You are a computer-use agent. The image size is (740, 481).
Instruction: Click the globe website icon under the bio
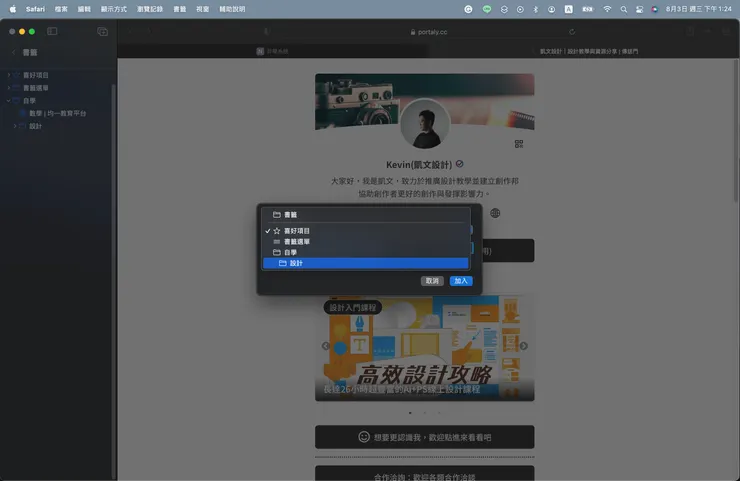(495, 213)
